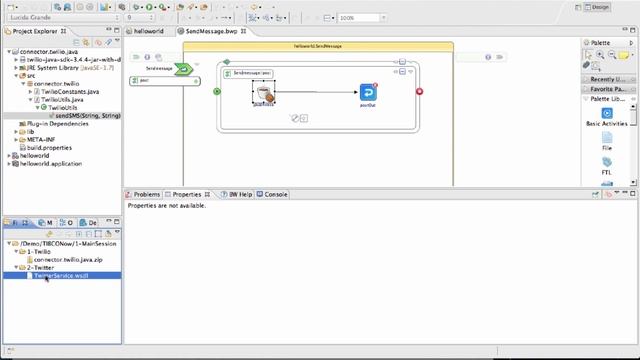Click the helloworld.SendMessage process title bar
Viewport: 640px width, 360px height.
(x=318, y=46)
